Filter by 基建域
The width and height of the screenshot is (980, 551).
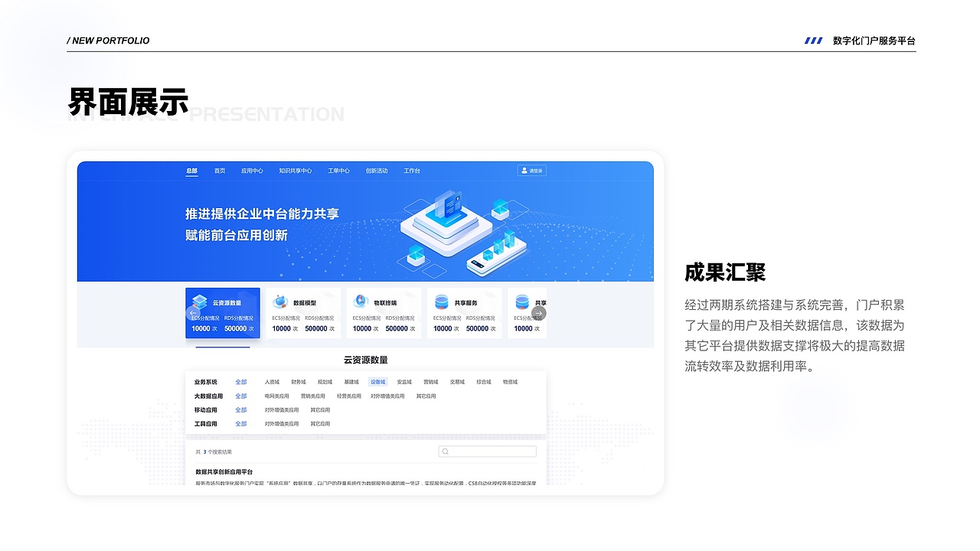coord(351,382)
